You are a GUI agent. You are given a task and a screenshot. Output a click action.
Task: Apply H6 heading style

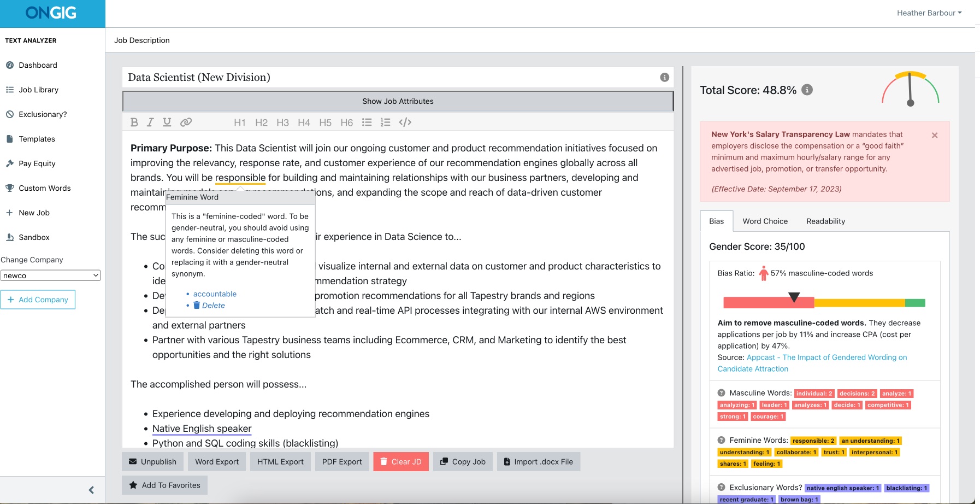click(346, 122)
